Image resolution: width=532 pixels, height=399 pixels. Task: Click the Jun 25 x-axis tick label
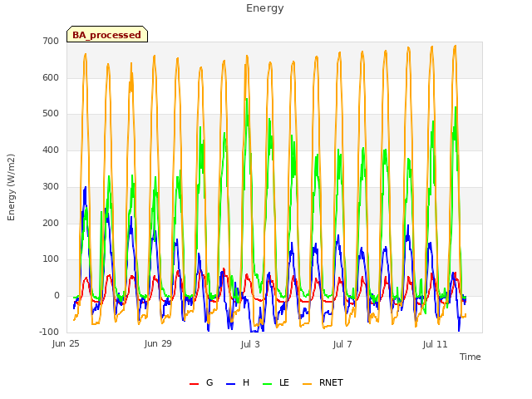(x=66, y=344)
